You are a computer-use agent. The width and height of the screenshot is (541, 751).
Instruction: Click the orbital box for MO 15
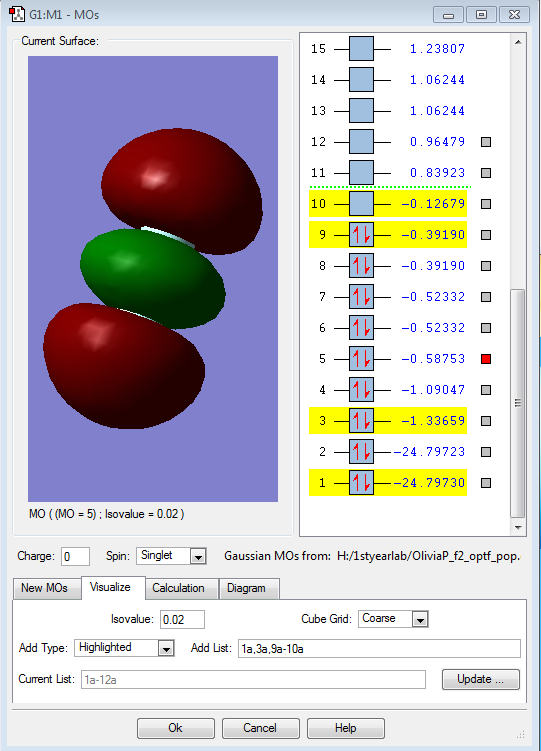pos(361,48)
